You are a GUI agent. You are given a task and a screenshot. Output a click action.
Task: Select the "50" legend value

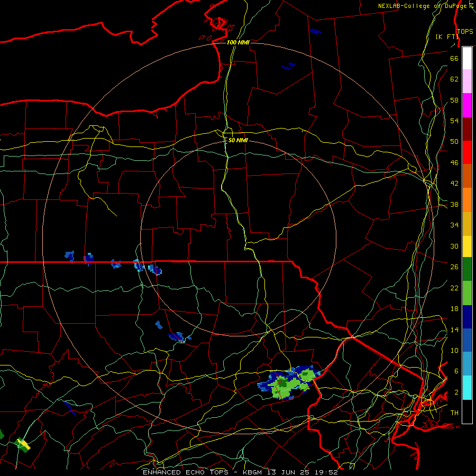454,142
